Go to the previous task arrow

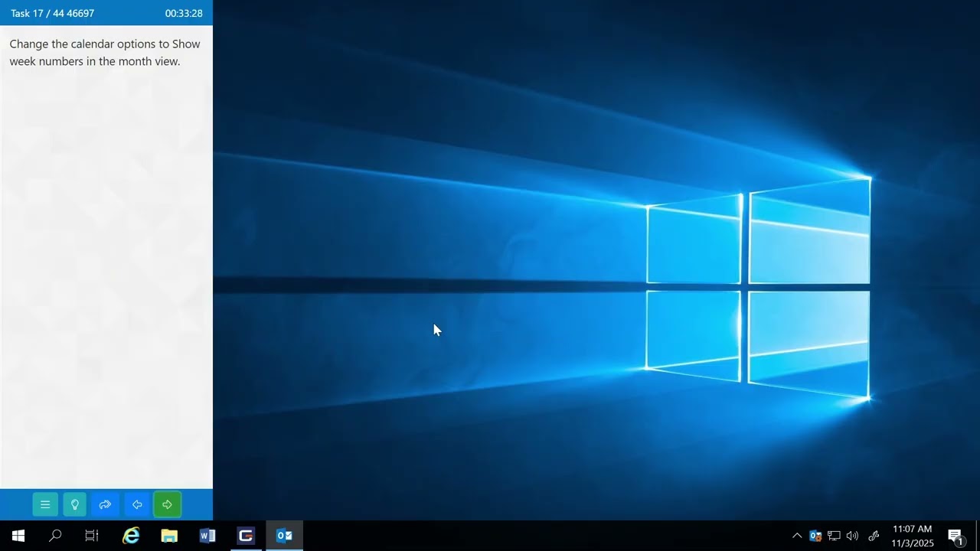pyautogui.click(x=137, y=504)
